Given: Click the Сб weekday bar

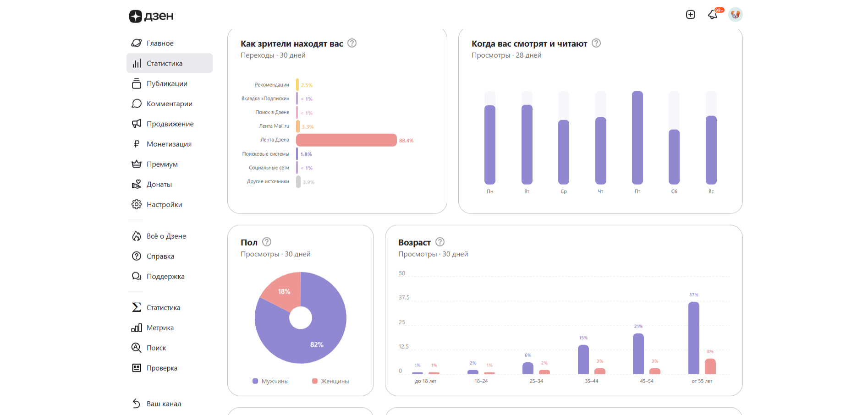Looking at the screenshot, I should [674, 157].
